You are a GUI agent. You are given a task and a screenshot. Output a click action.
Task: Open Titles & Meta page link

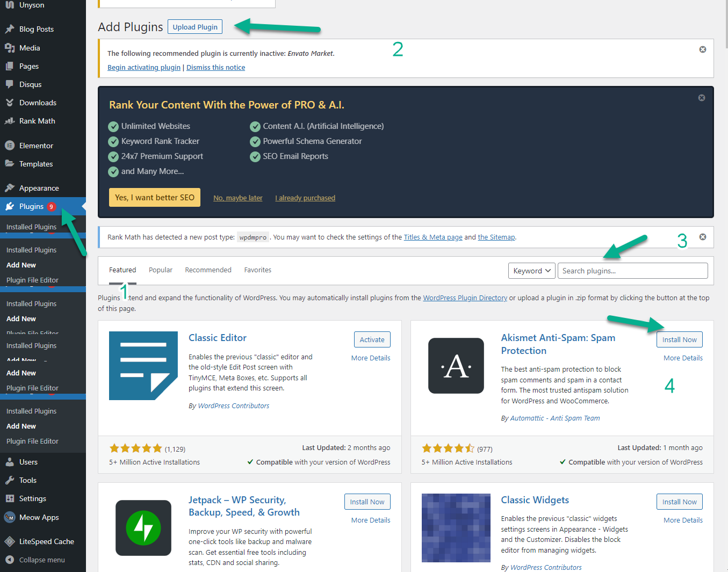433,237
